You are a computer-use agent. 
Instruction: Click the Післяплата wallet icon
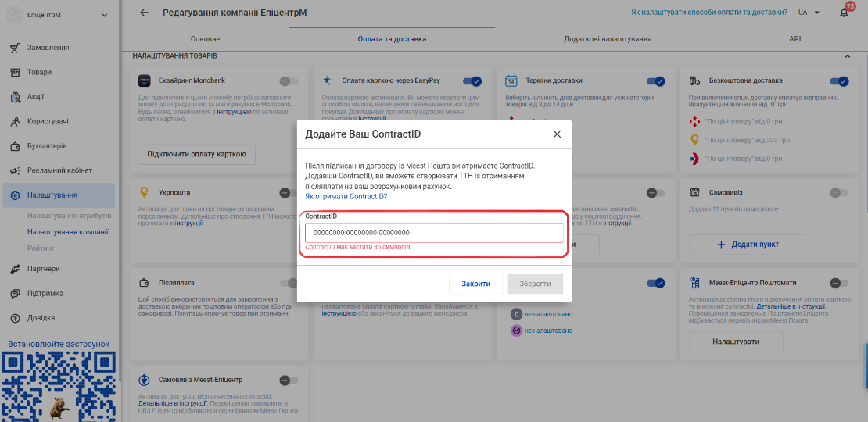pyautogui.click(x=145, y=283)
